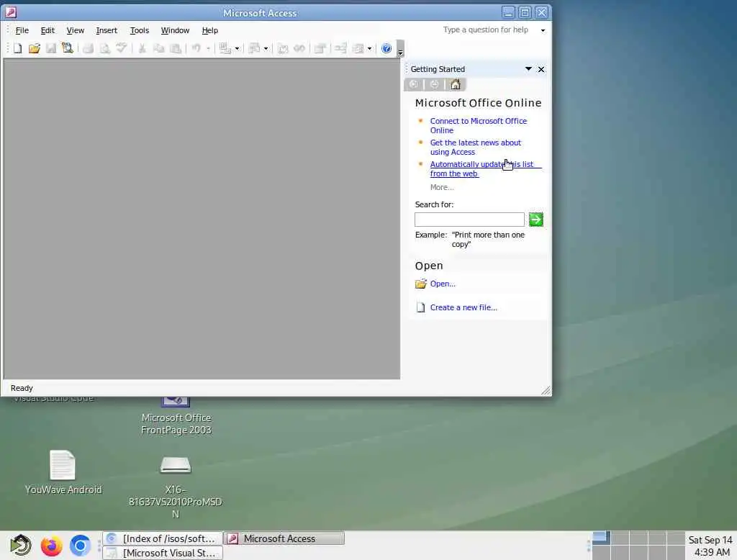Click the Search for text field
The height and width of the screenshot is (560, 737).
(469, 220)
